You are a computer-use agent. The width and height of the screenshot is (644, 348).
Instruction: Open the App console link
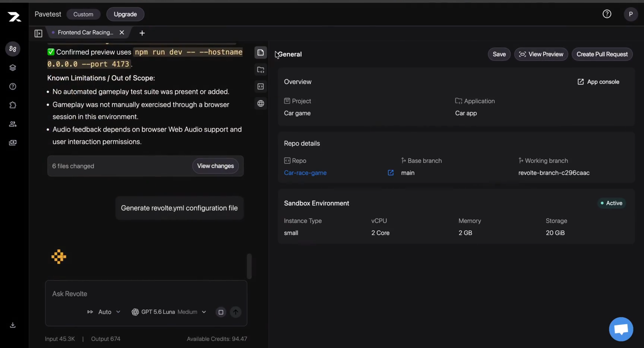coord(599,82)
